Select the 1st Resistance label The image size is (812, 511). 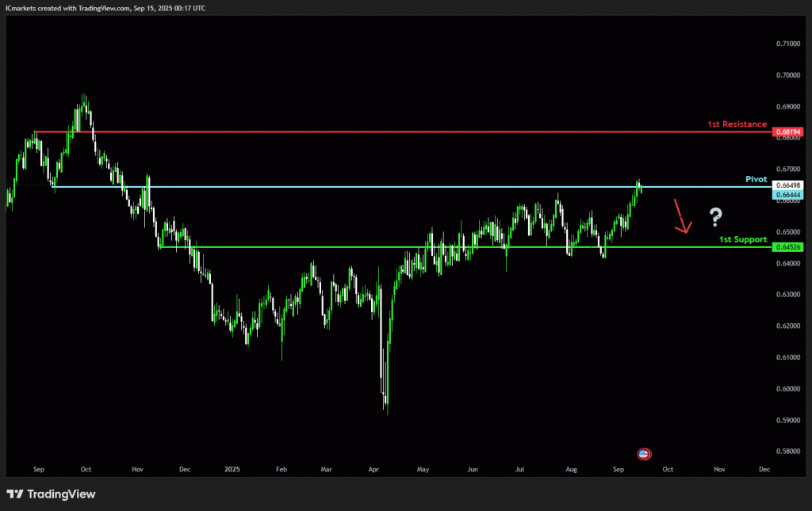click(737, 124)
